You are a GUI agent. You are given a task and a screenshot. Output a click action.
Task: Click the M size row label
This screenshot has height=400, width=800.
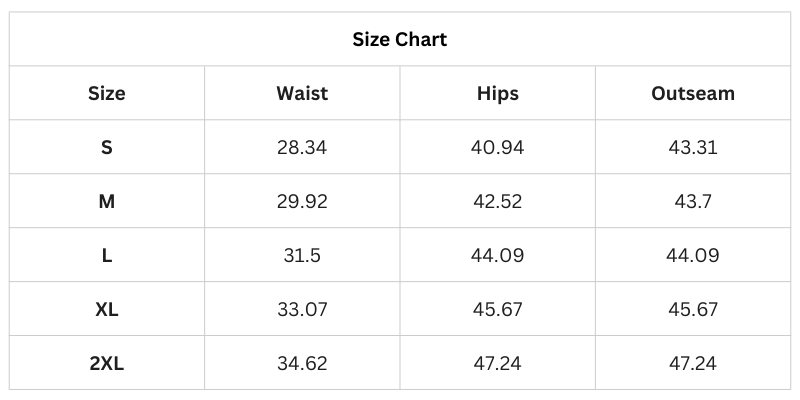[107, 202]
